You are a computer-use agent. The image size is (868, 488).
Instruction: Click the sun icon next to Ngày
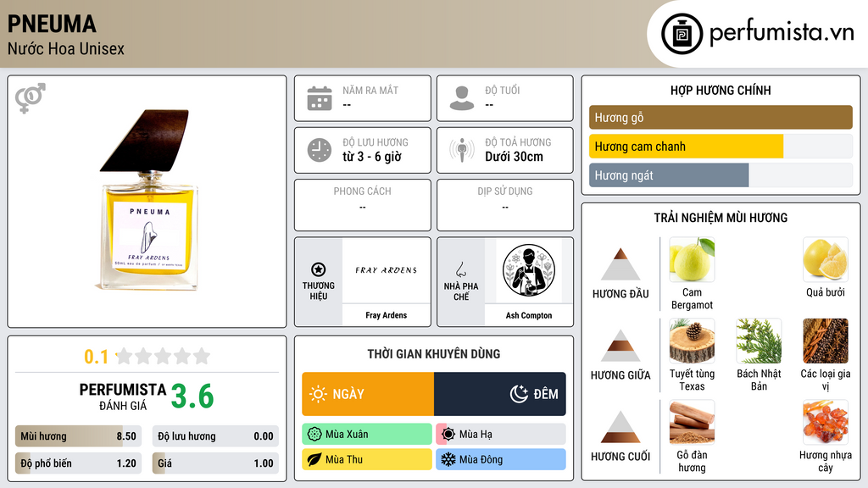(319, 394)
